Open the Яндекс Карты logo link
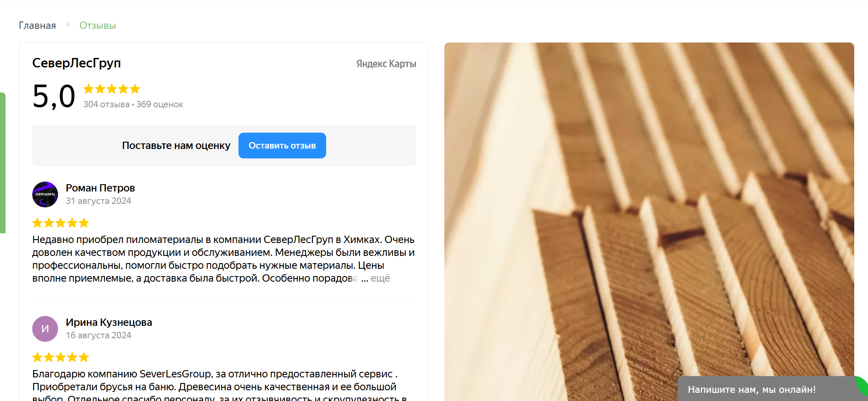 [386, 64]
